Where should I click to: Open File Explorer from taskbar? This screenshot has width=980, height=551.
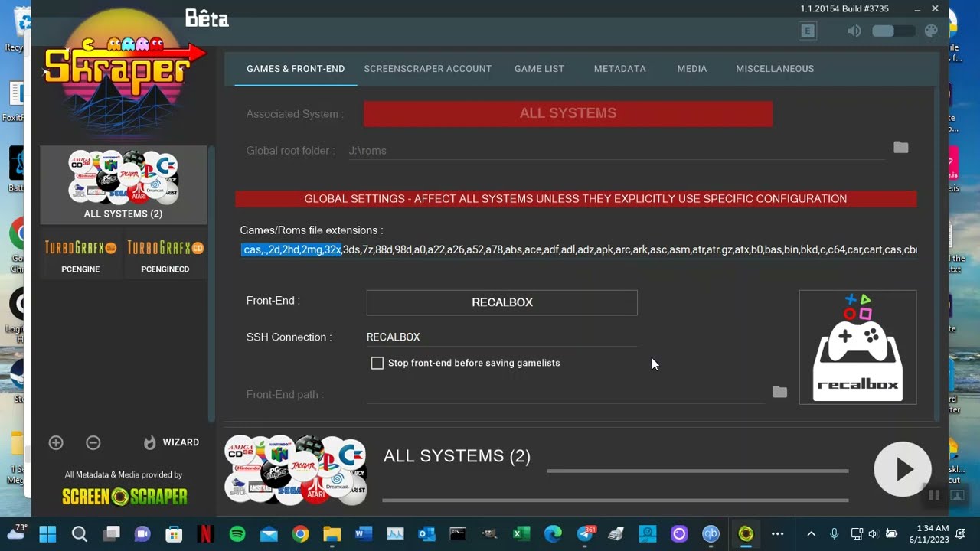(332, 533)
